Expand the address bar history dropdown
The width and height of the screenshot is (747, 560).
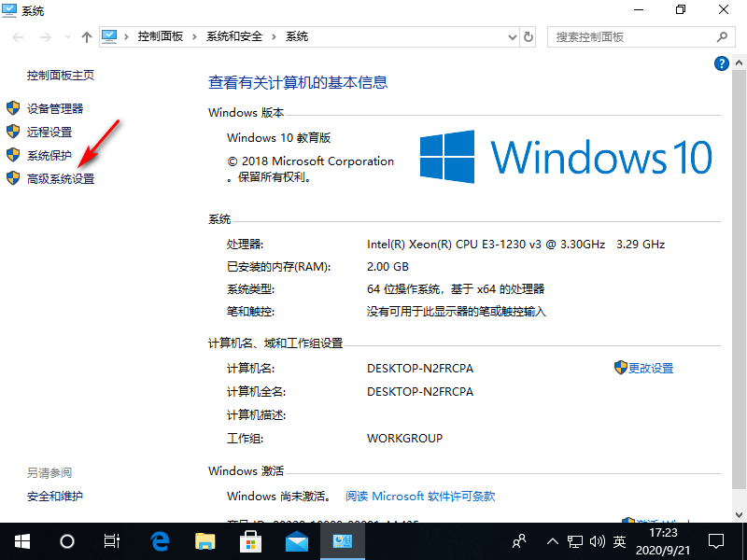(x=511, y=37)
